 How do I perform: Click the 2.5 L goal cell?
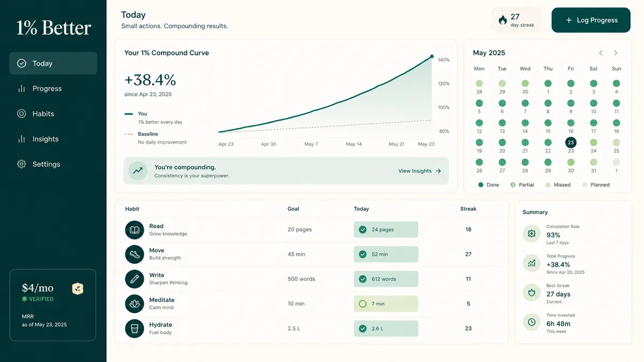[295, 328]
